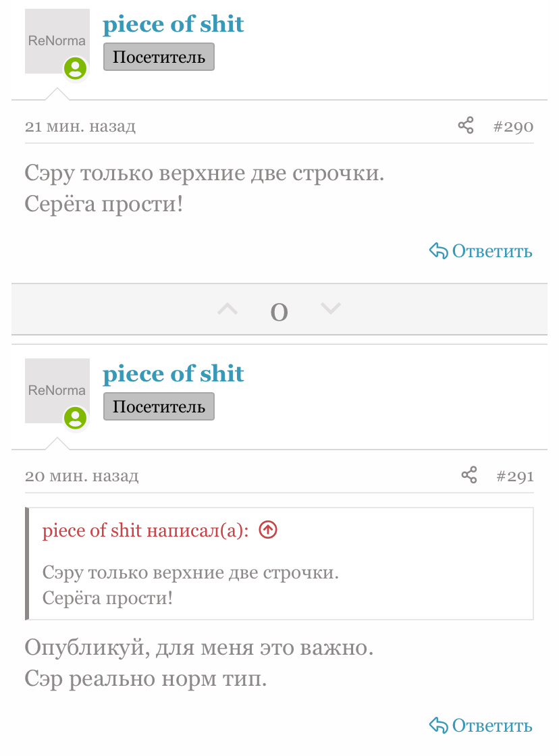Viewport: 559px width, 756px height.
Task: Open author profile name link on post #290
Action: [173, 25]
